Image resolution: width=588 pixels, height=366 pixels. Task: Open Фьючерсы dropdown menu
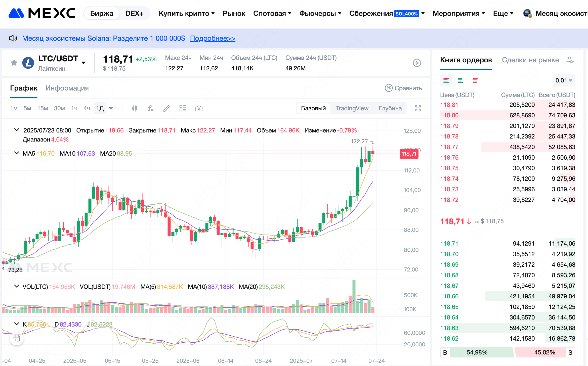pyautogui.click(x=320, y=14)
